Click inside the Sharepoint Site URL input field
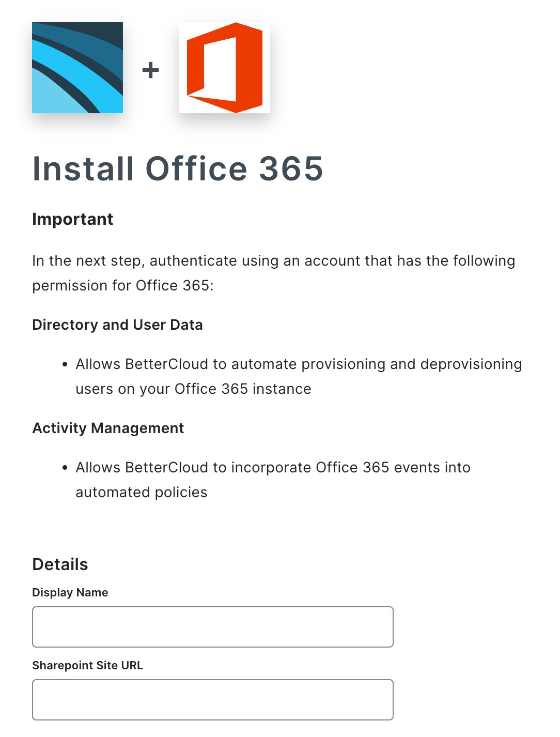This screenshot has height=737, width=560. tap(212, 699)
